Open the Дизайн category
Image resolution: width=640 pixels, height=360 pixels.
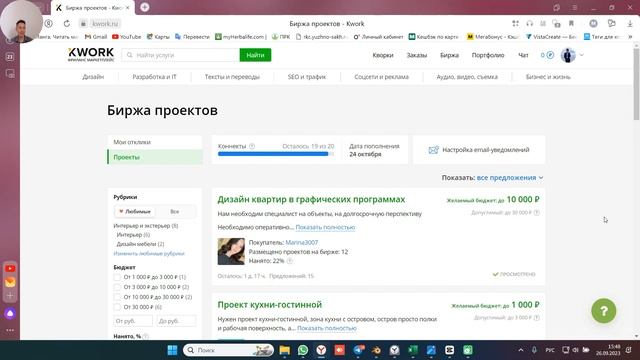(93, 77)
